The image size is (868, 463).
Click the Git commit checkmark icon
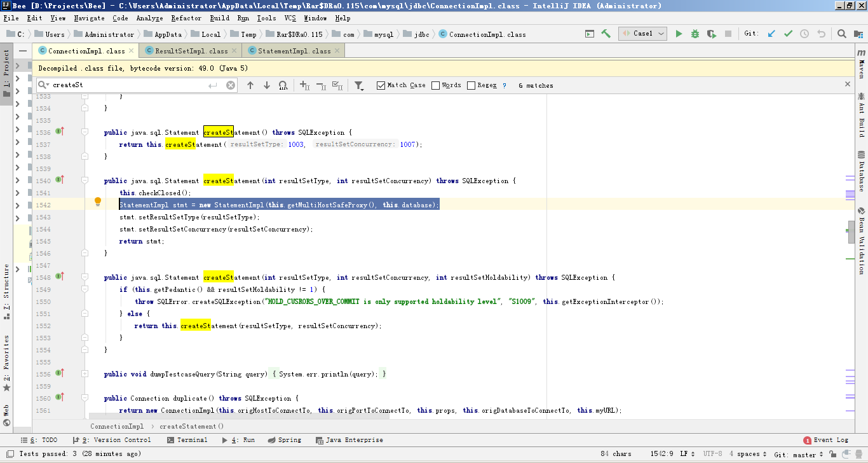click(x=788, y=34)
